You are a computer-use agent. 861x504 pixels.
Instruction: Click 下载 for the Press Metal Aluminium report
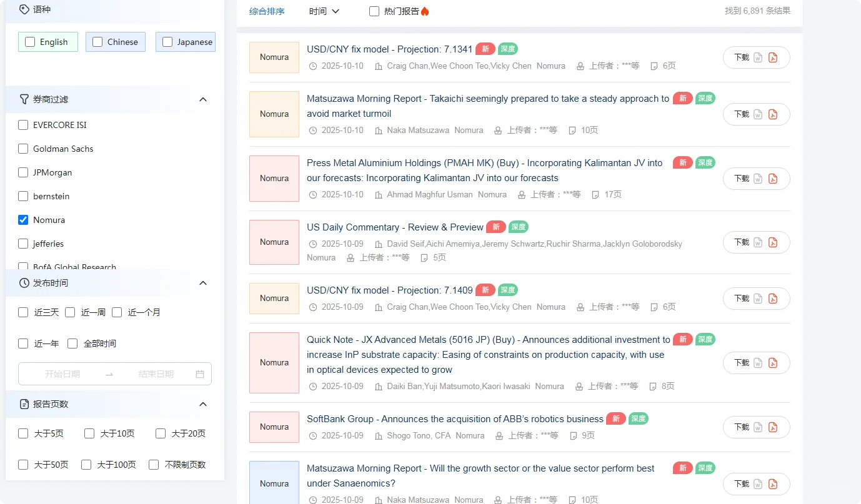pos(742,179)
